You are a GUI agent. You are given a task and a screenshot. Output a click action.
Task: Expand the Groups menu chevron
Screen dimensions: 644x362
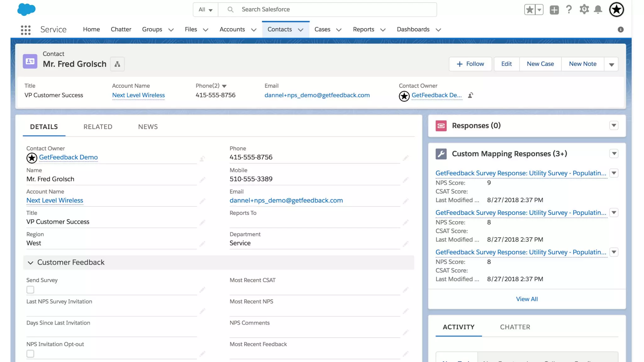click(x=171, y=30)
